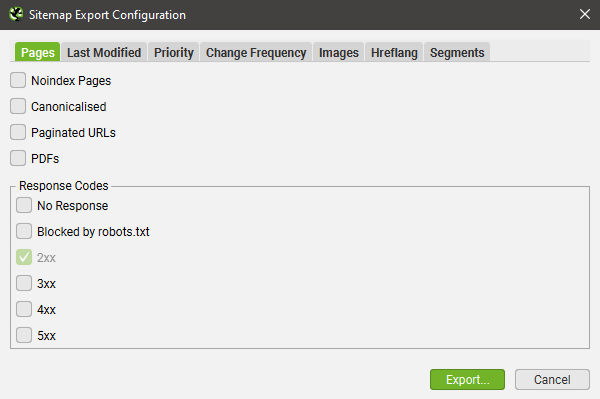Tick the Canonicalised checkbox
This screenshot has height=399, width=600.
(18, 106)
